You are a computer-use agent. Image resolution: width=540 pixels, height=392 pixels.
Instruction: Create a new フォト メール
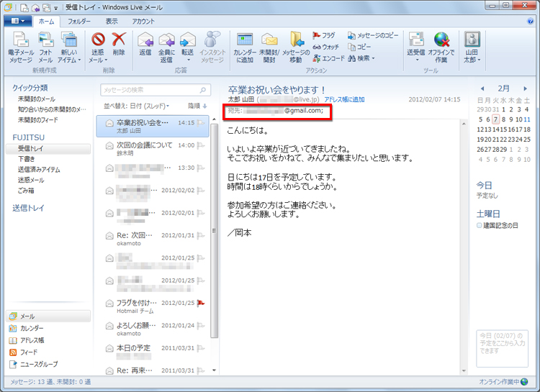coord(46,47)
